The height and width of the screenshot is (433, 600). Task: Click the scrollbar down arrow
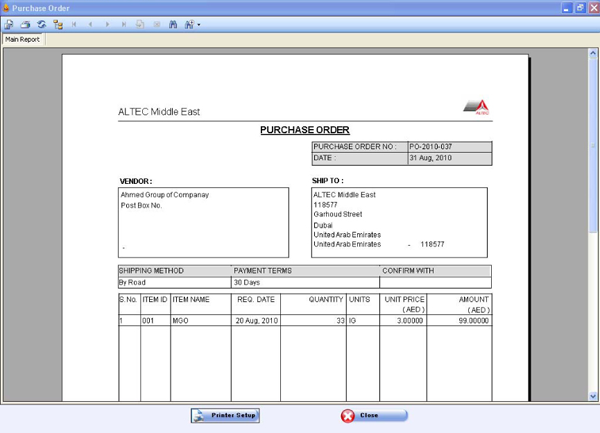tap(593, 397)
